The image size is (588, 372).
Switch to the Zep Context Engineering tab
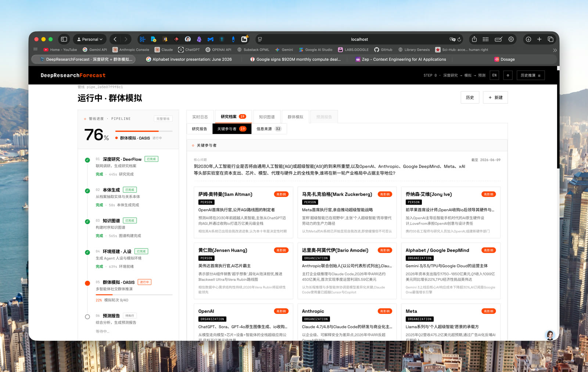401,59
